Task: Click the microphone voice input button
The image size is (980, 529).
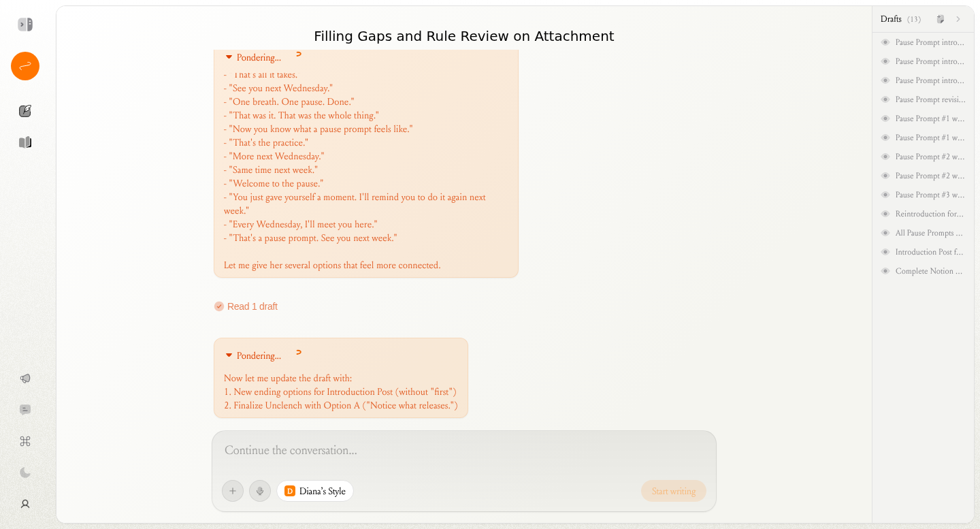Action: (x=260, y=491)
